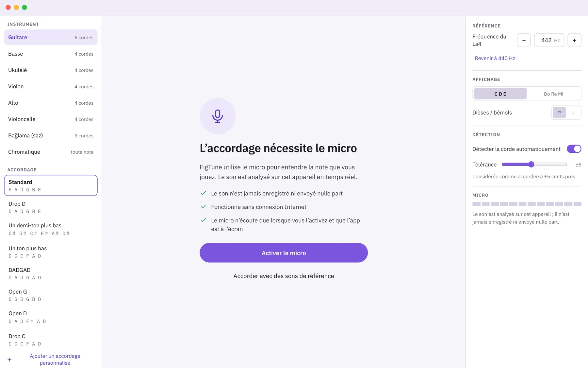The image size is (588, 368).
Task: Click the microphone icon in the center
Action: pos(218,116)
